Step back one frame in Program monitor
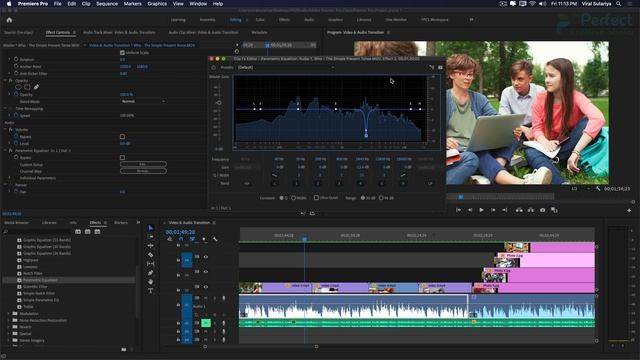The height and width of the screenshot is (360, 640). tap(470, 210)
